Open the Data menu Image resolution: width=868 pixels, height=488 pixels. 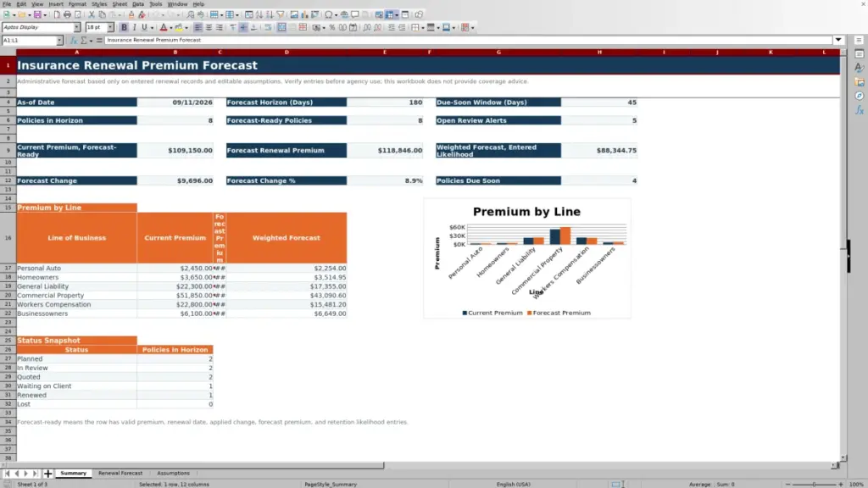click(138, 4)
